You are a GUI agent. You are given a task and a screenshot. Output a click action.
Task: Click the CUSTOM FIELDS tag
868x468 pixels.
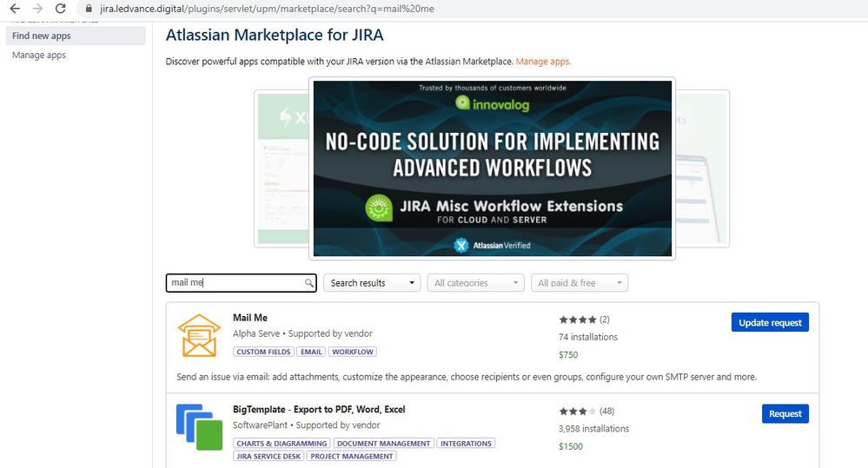(x=263, y=352)
